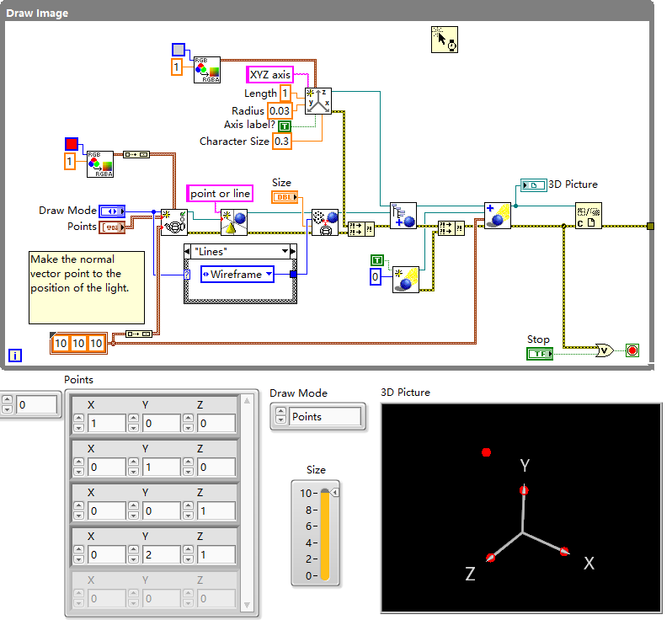Click the Length constant 1
The width and height of the screenshot is (672, 620).
(x=285, y=93)
